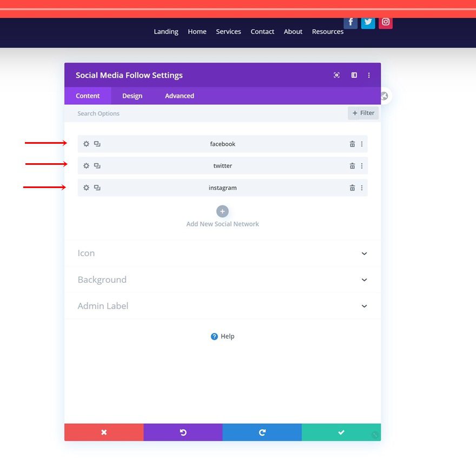Open the About menu item

[x=293, y=31]
